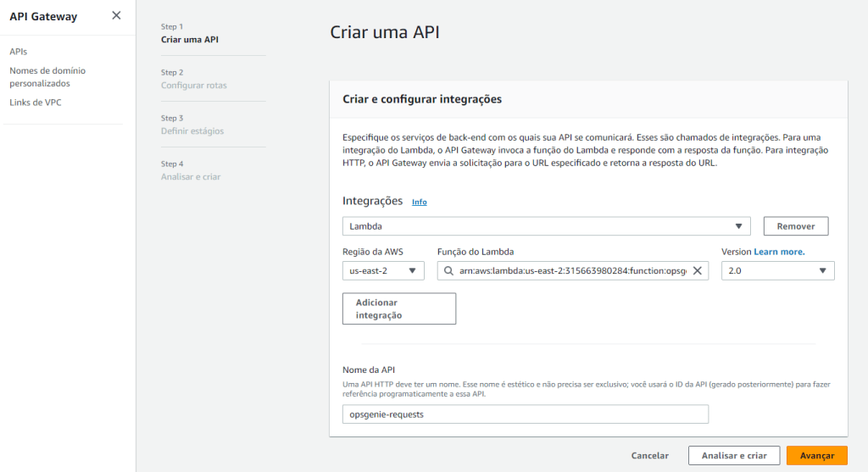This screenshot has width=868, height=472.
Task: Click the Adicionar integração button
Action: point(399,308)
